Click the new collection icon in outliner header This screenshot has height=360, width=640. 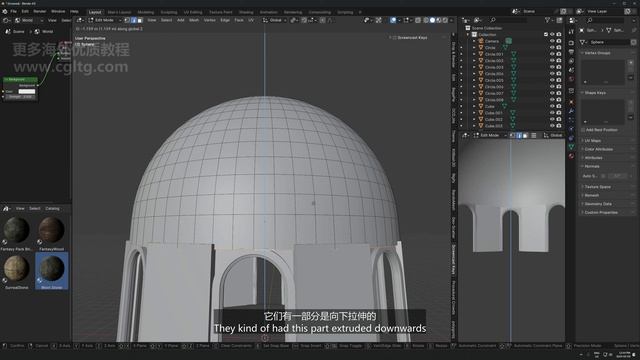560,20
